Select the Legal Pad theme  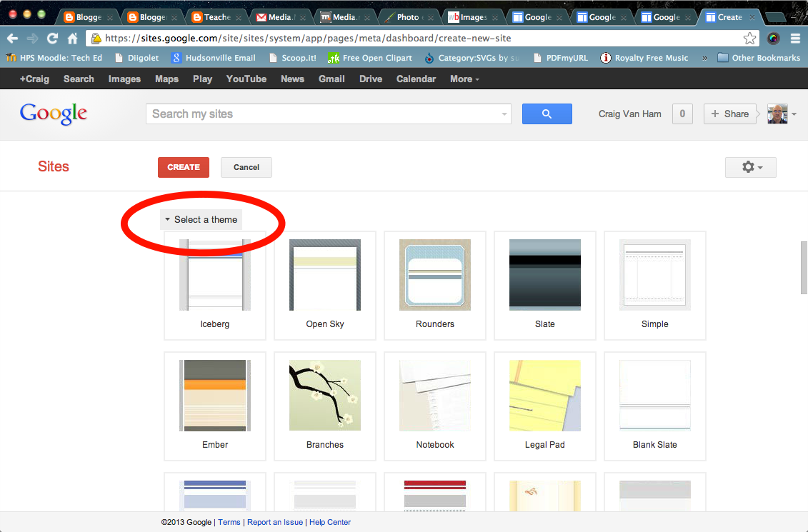(x=544, y=406)
